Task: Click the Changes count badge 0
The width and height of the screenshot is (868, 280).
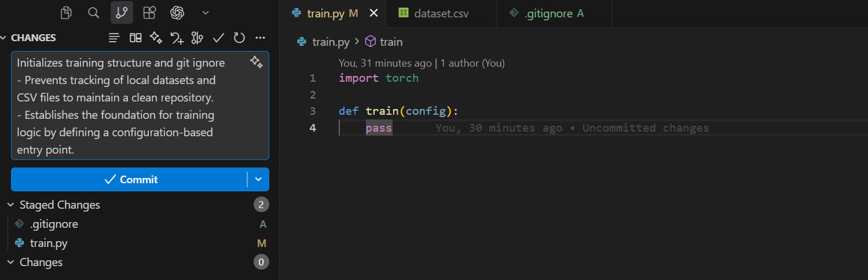Action: (x=261, y=262)
